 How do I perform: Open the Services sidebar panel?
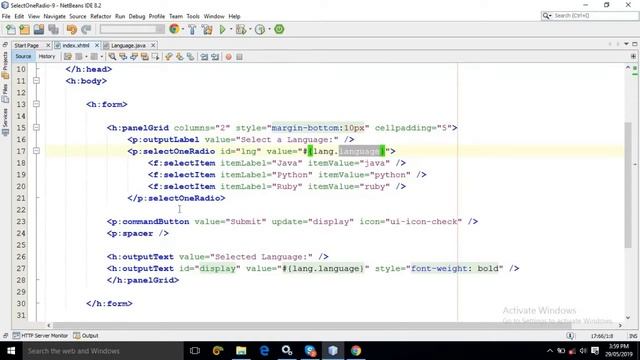[x=5, y=122]
